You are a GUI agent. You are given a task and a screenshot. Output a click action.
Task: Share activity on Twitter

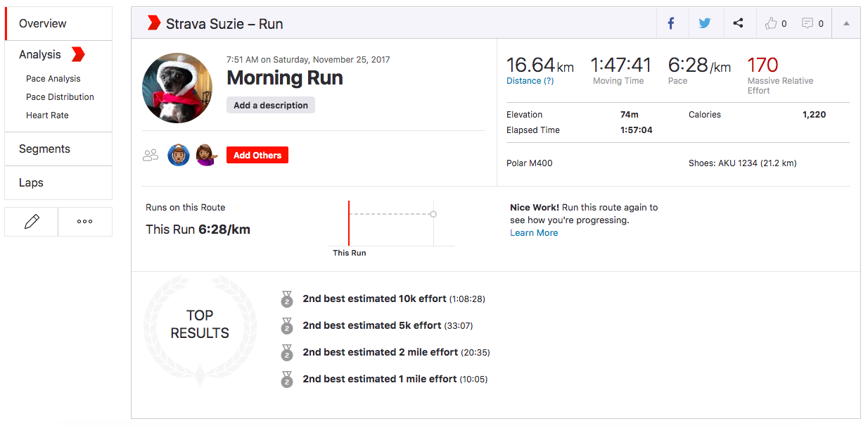coord(705,23)
